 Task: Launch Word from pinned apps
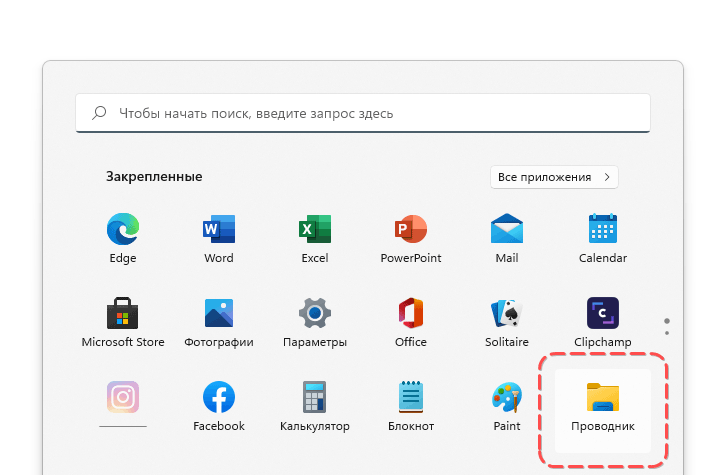pos(219,238)
